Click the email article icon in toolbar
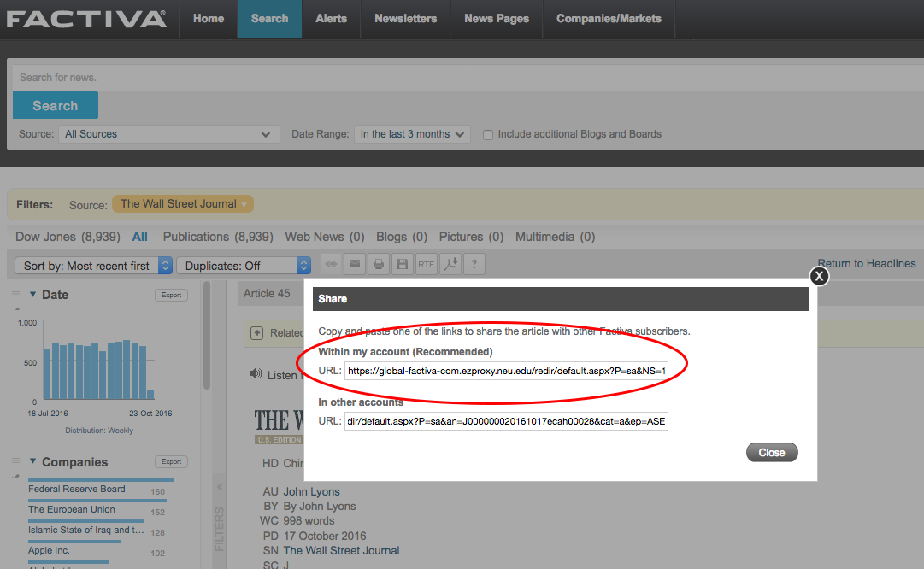This screenshot has height=569, width=924. [x=355, y=264]
